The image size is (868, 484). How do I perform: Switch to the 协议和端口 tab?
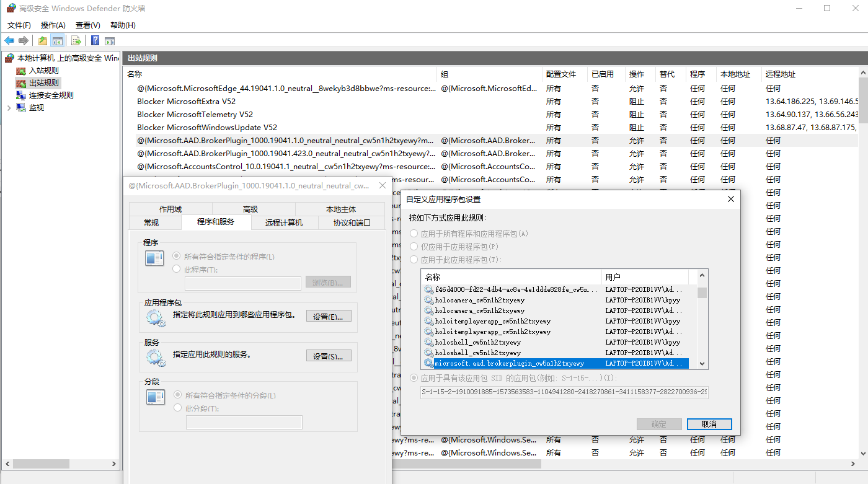(x=352, y=222)
